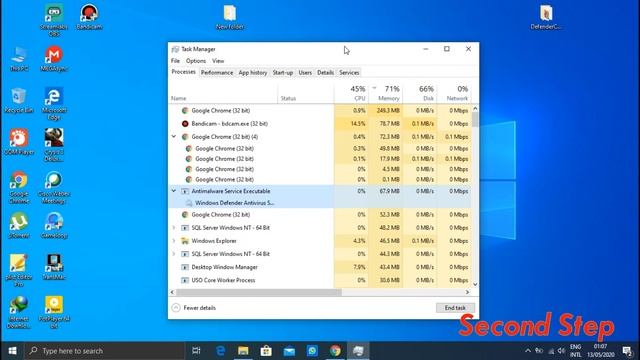Viewport: 640px width, 360px height.
Task: Select the Desktop Window Manager process
Action: tap(320, 267)
